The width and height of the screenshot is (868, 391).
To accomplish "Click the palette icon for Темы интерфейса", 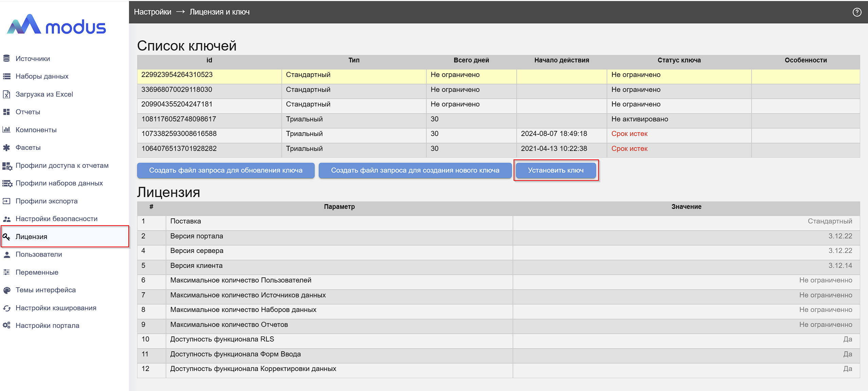I will pos(6,290).
